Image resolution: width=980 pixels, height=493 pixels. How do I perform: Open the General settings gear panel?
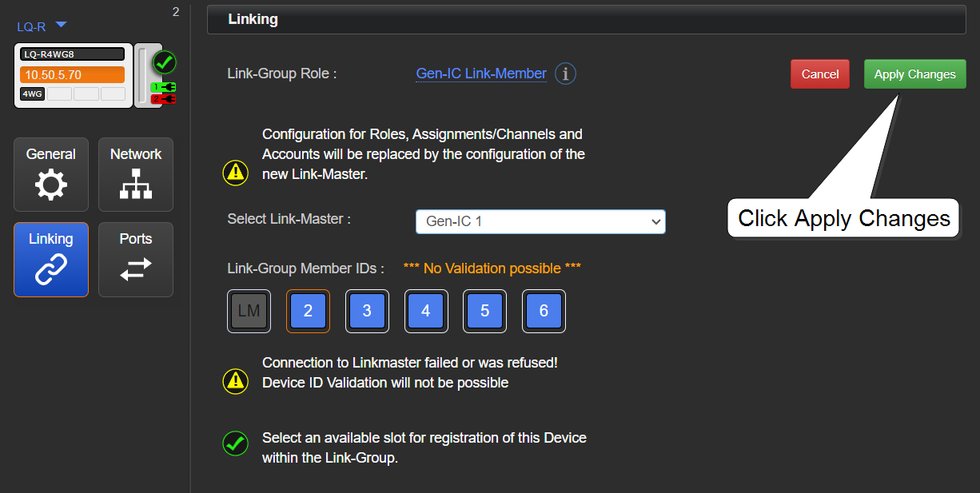(51, 174)
